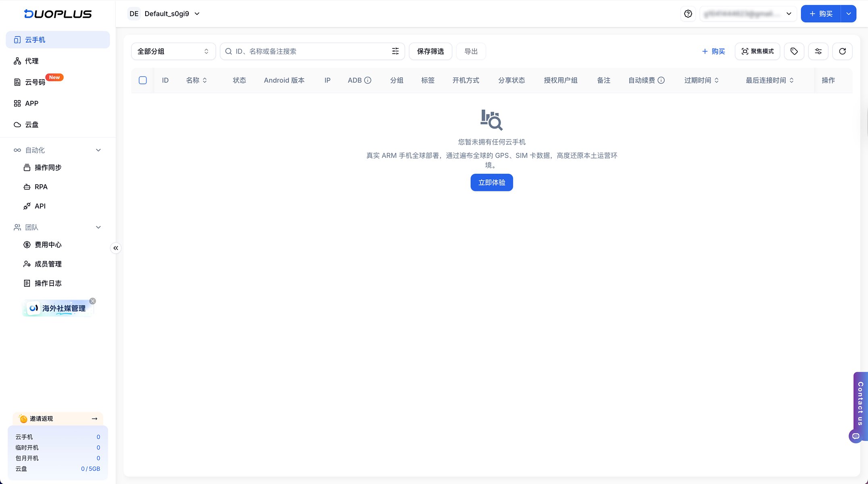Click the New badge on 云号码
868x484 pixels.
[54, 77]
